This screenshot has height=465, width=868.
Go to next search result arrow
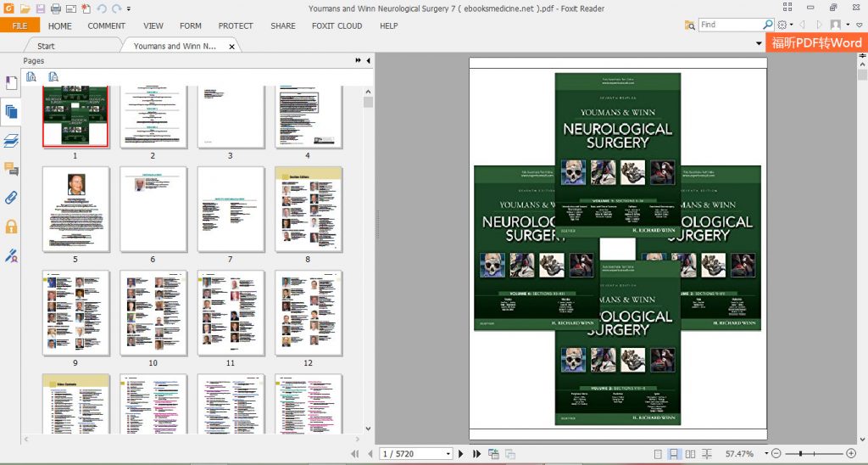(819, 25)
